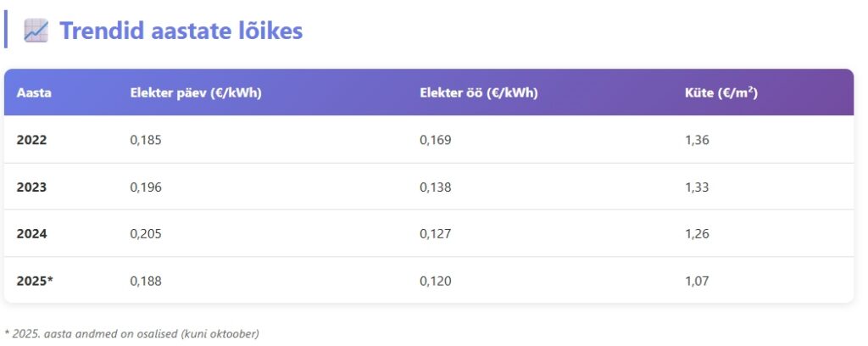Viewport: 868px width, 346px height.
Task: Click heating value 1,36
Action: [696, 140]
